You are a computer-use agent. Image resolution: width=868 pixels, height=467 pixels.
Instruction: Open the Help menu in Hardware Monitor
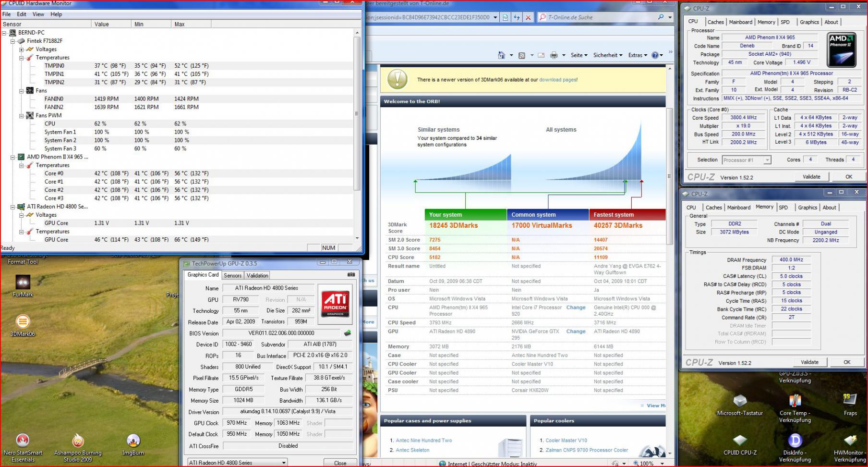coord(56,14)
